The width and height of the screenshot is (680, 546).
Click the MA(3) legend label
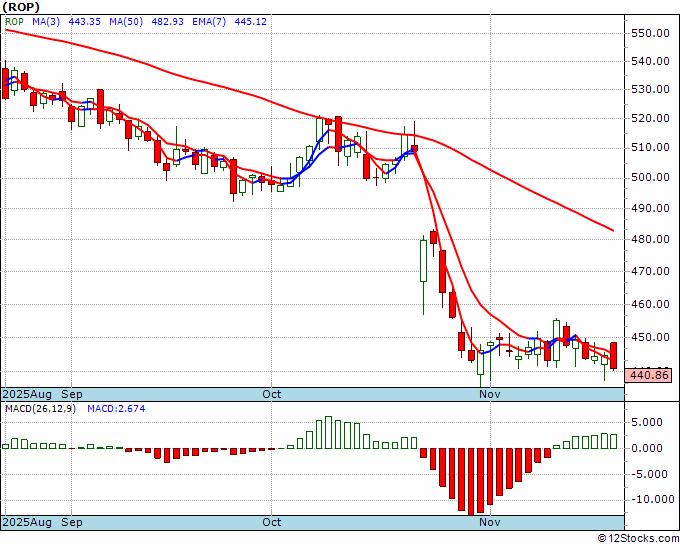click(46, 21)
